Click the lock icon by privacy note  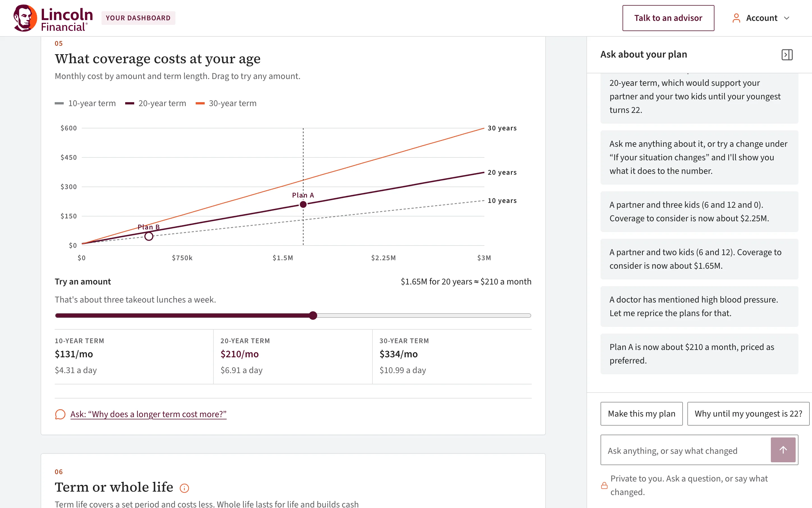[604, 485]
